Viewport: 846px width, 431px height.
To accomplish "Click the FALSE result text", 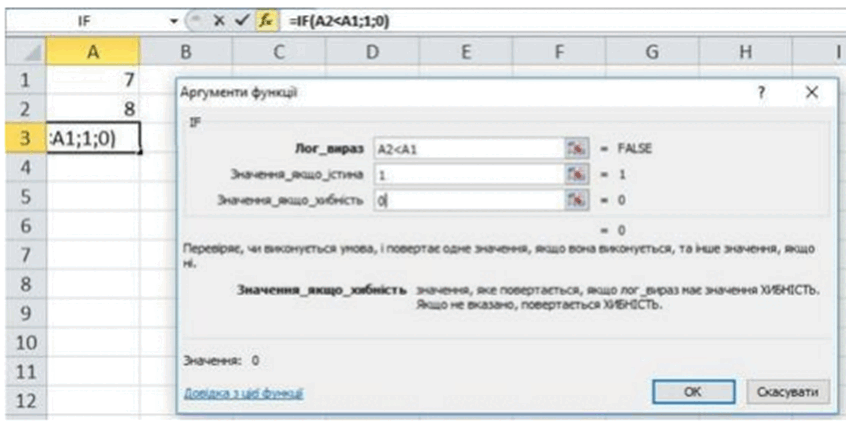I will 634,149.
